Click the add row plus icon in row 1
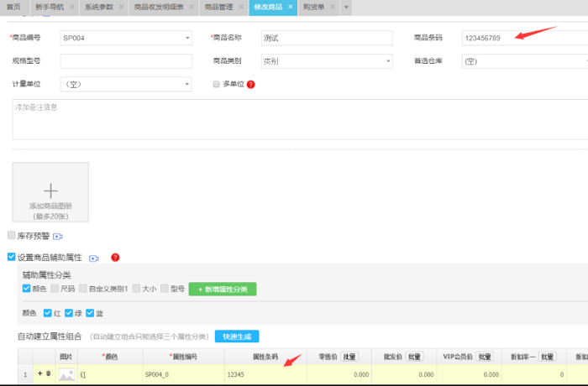This screenshot has width=588, height=386. coord(39,373)
